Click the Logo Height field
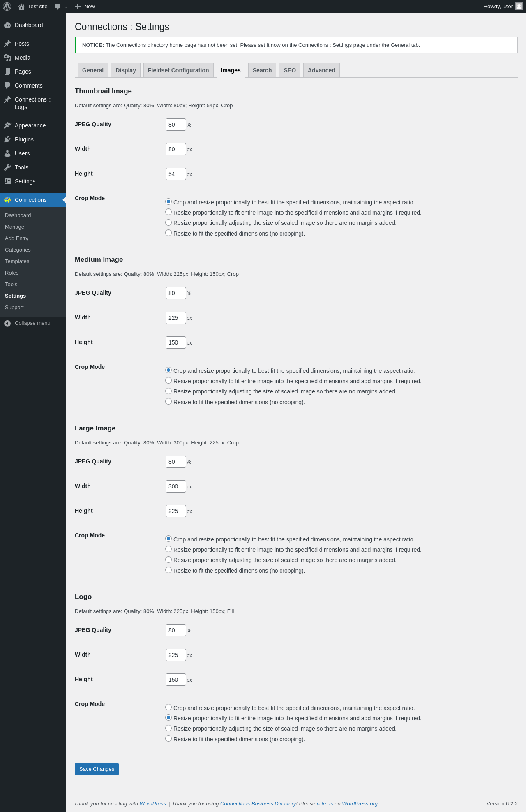Image resolution: width=526 pixels, height=812 pixels. pyautogui.click(x=176, y=680)
